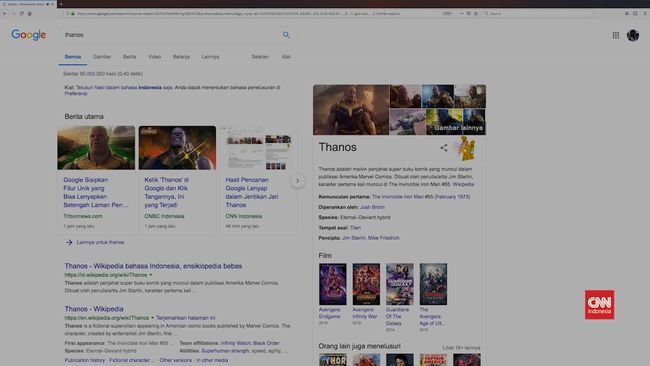The image size is (650, 366).
Task: Click the browser home icon
Action: pyautogui.click(x=29, y=13)
